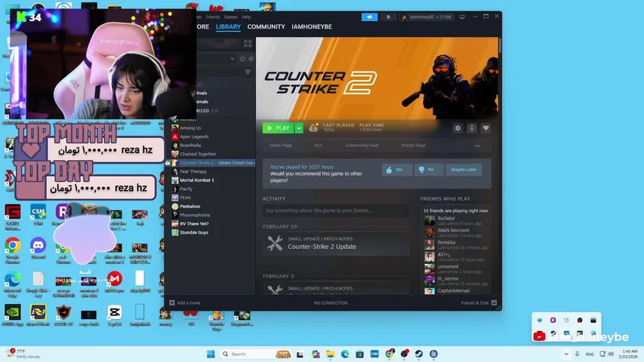The width and height of the screenshot is (644, 362).
Task: Check the Steam Cloud sync status icon
Action: pos(313,127)
